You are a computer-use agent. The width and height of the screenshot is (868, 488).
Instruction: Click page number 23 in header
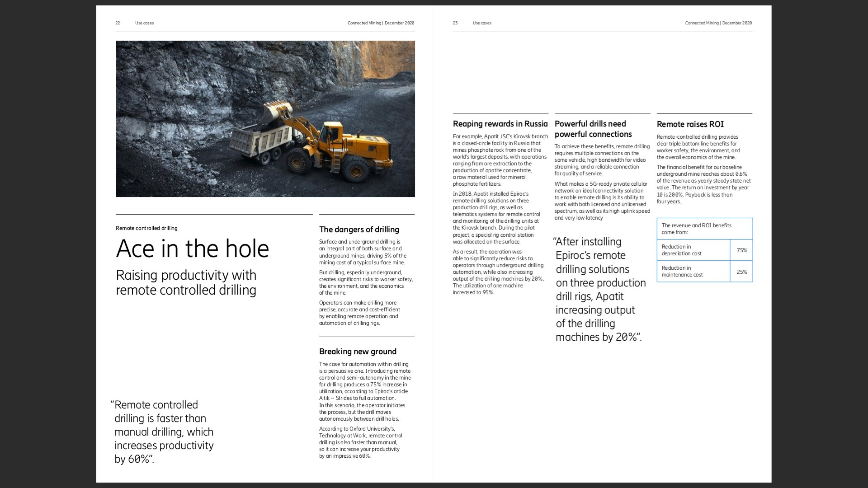click(x=455, y=23)
